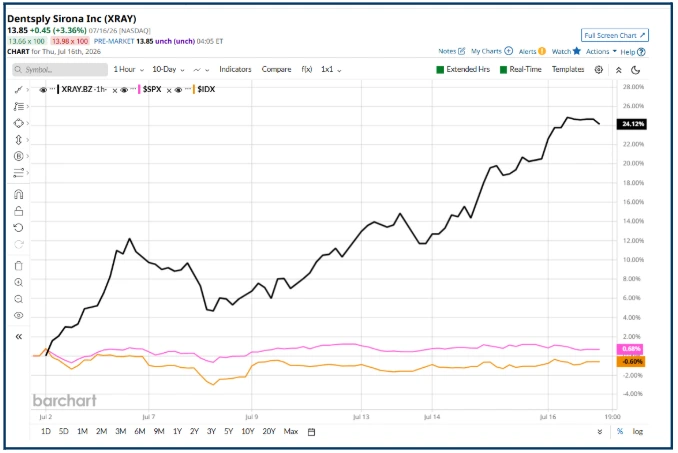Viewport: 678px width, 453px height.
Task: Toggle the hide drawings eye in the sidebar
Action: pos(19,315)
